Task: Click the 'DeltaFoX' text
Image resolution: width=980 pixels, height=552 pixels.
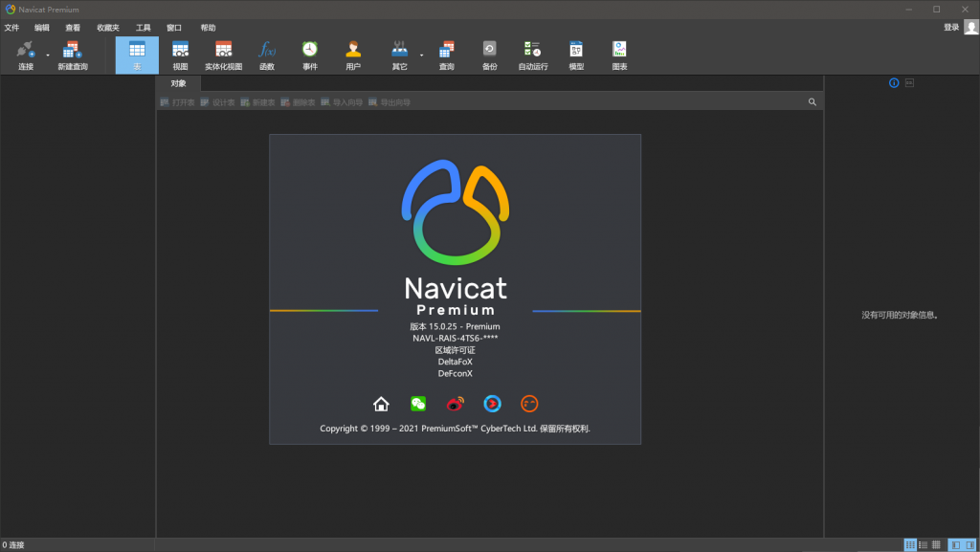Action: (455, 362)
